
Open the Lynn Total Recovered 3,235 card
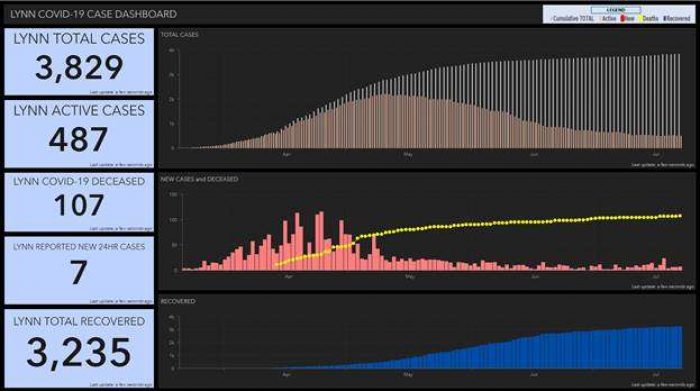click(x=79, y=349)
